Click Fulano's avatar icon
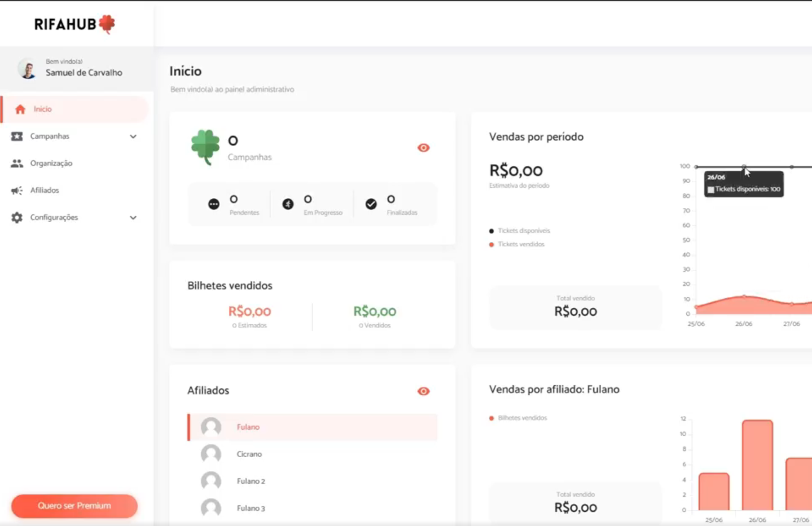The image size is (812, 526). point(211,427)
